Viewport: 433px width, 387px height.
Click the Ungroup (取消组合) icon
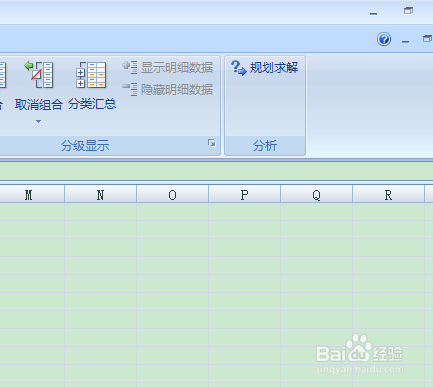click(x=39, y=74)
